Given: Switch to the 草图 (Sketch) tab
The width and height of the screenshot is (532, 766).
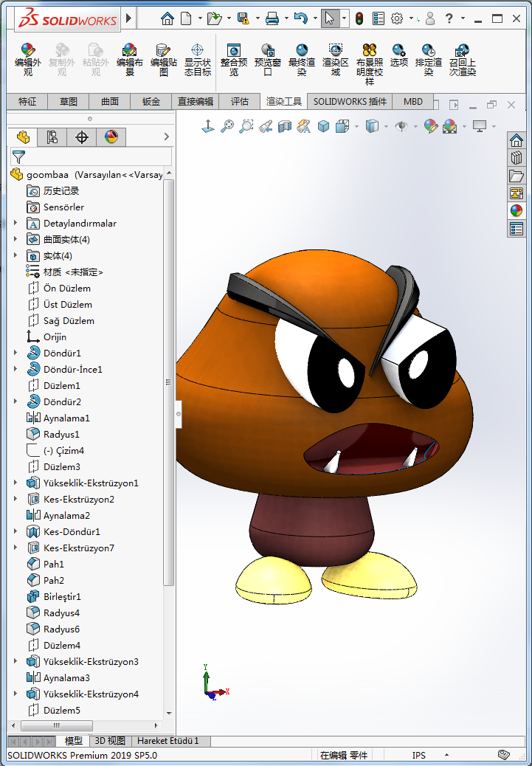Looking at the screenshot, I should [x=69, y=102].
